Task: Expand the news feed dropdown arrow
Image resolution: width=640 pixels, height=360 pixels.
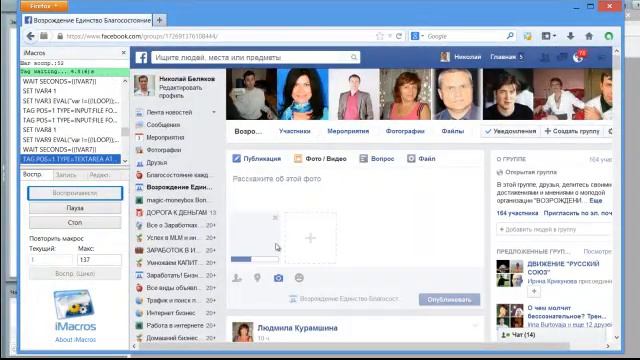Action: coord(214,112)
